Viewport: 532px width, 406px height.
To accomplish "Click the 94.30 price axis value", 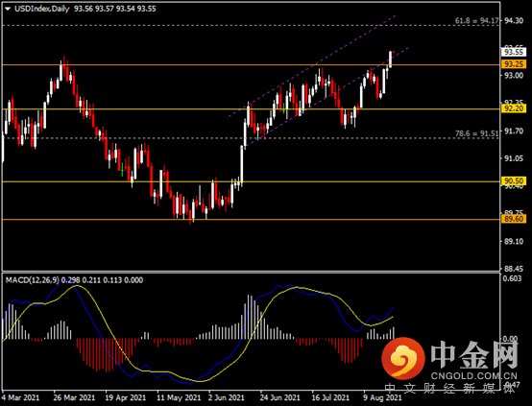I will click(514, 21).
